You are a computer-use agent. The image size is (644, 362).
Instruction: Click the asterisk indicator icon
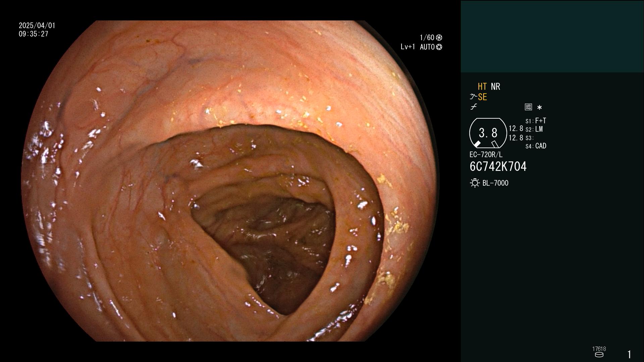pyautogui.click(x=539, y=108)
